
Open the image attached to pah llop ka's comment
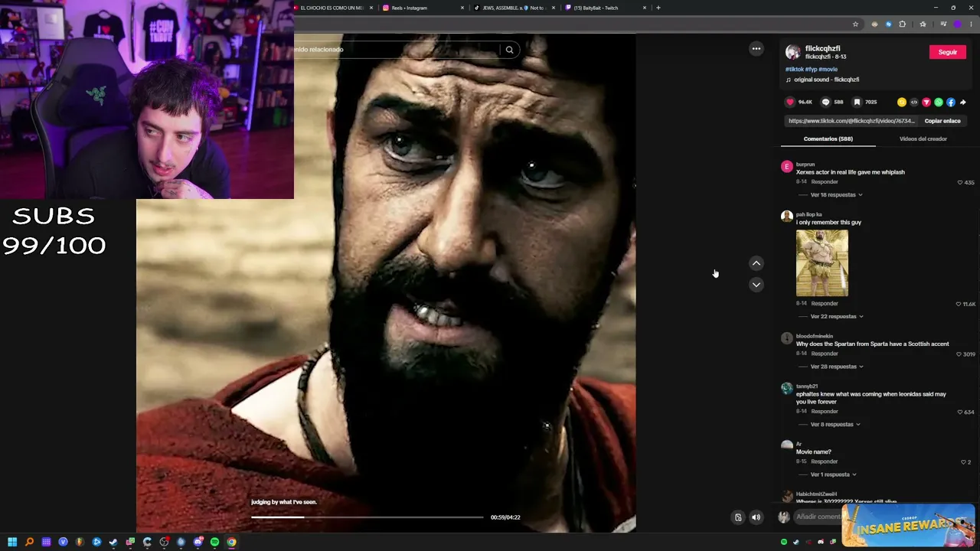[x=822, y=263]
